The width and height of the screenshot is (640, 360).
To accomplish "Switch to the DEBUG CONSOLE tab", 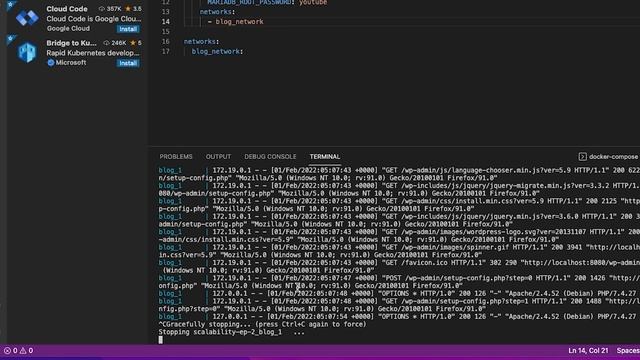I will 270,157.
